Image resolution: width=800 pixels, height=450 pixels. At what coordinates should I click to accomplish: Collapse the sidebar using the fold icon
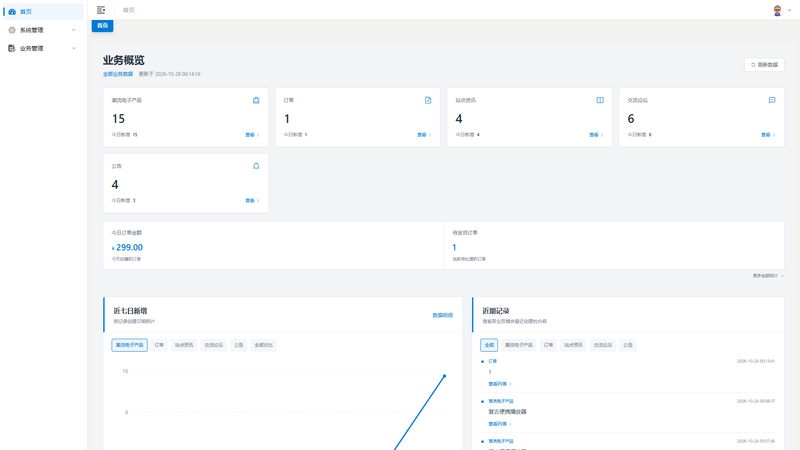click(x=101, y=10)
